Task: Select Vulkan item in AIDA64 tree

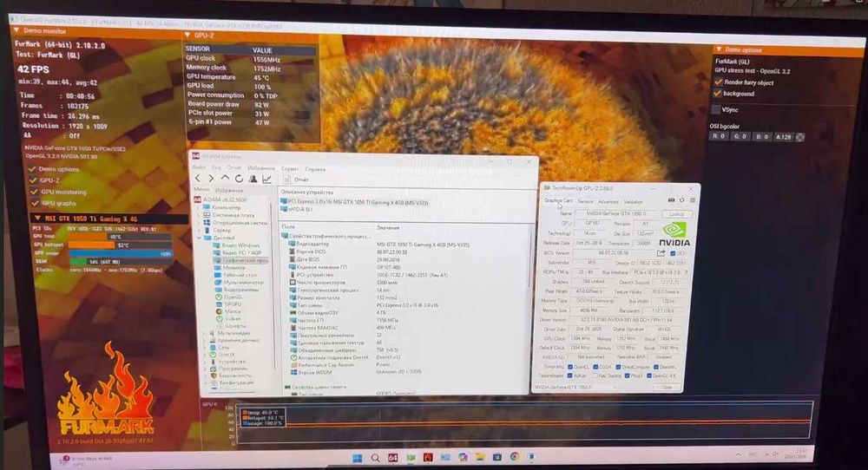Action: [228, 318]
